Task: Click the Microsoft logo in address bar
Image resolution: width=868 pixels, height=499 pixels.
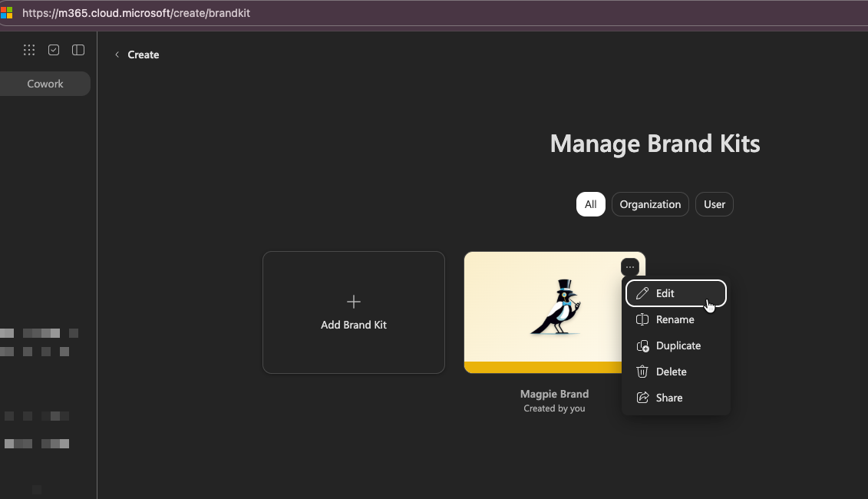Action: (x=6, y=13)
